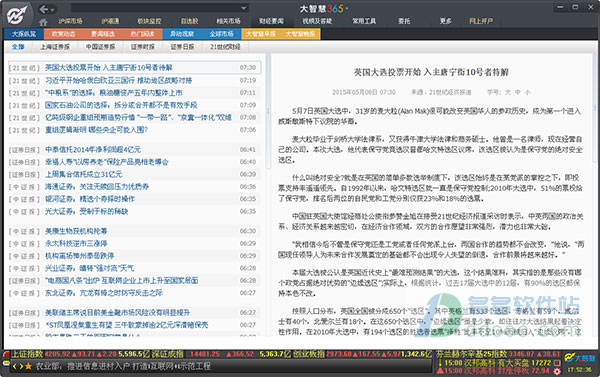Switch to the 大智慧晚报 tab

click(300, 34)
